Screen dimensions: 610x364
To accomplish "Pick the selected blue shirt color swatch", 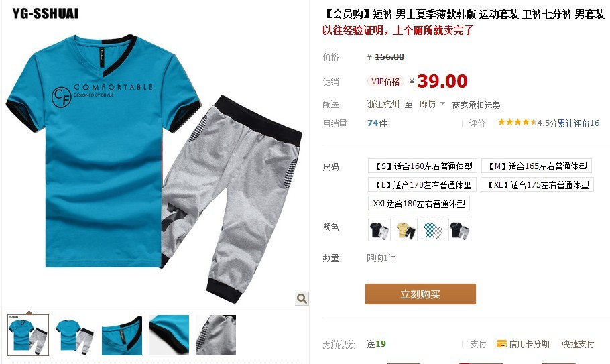I will 433,230.
